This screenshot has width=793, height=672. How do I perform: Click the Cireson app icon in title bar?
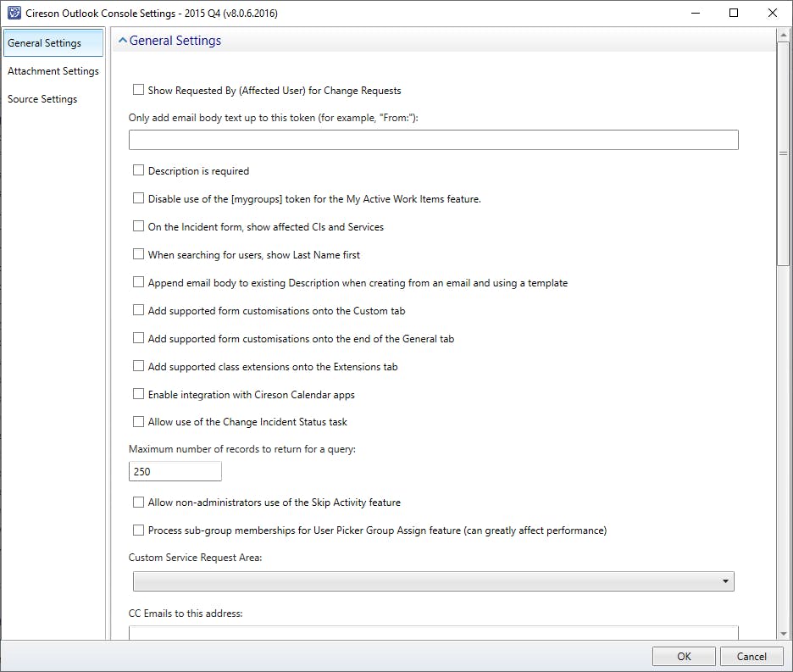pos(14,14)
